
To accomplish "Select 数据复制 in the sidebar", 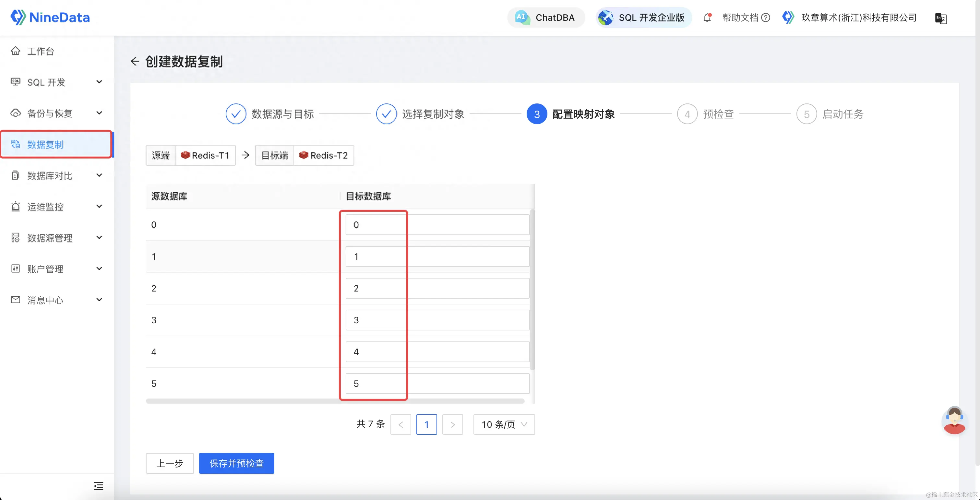I will tap(45, 145).
